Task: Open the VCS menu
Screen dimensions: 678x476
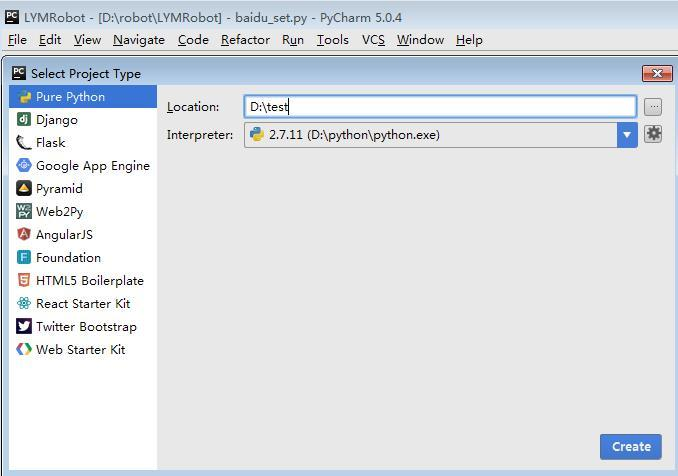Action: [x=373, y=40]
